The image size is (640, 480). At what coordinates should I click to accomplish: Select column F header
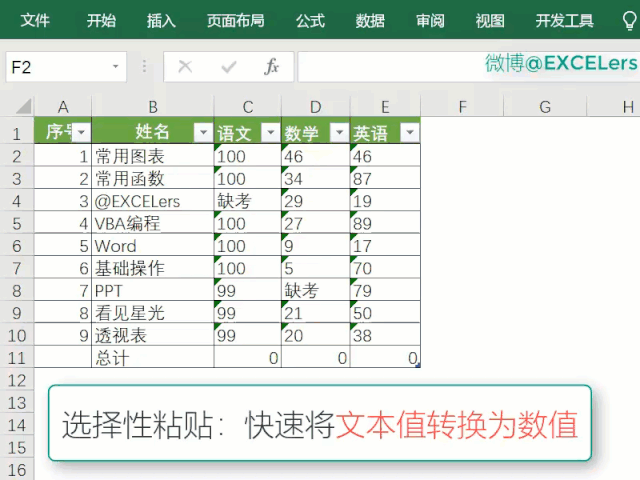pyautogui.click(x=462, y=107)
